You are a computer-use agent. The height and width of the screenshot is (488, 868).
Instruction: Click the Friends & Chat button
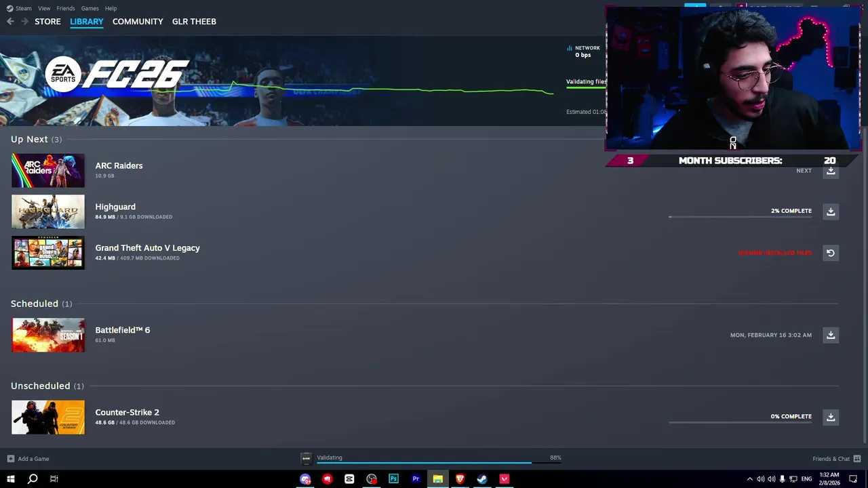[x=831, y=459]
